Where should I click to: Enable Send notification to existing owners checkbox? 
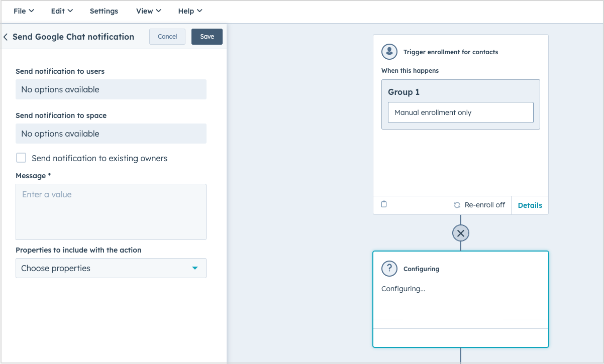point(21,158)
